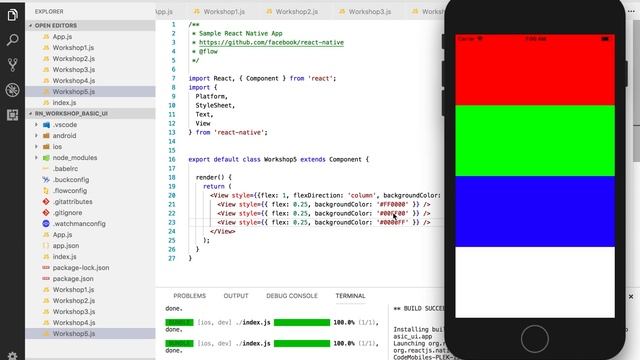
Task: Select the TERMINAL panel tab
Action: pos(350,296)
